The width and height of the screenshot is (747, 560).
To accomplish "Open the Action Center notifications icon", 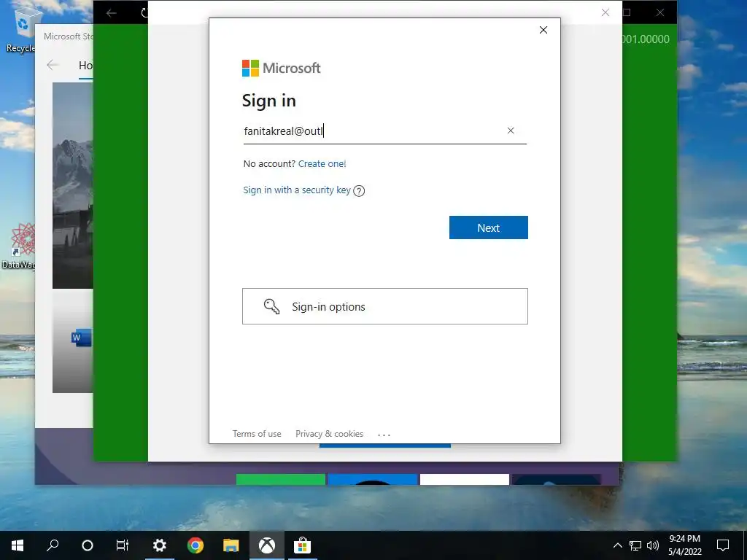I will tap(723, 545).
